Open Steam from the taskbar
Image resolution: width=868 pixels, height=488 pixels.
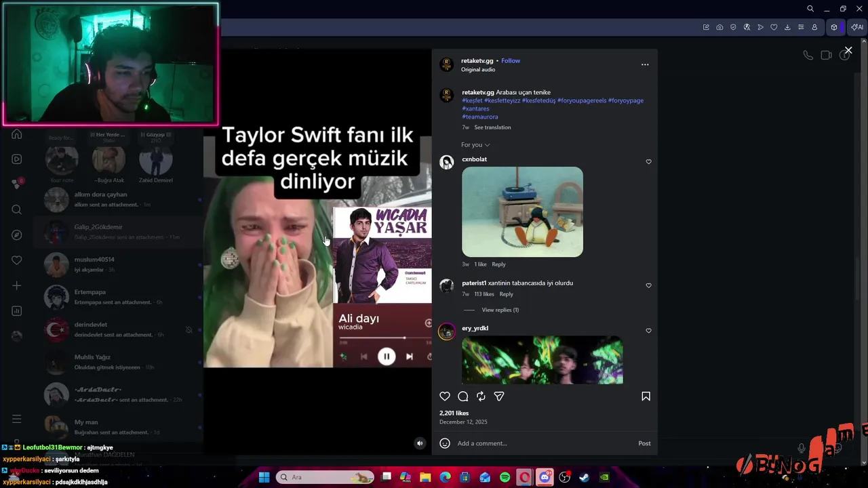(584, 477)
